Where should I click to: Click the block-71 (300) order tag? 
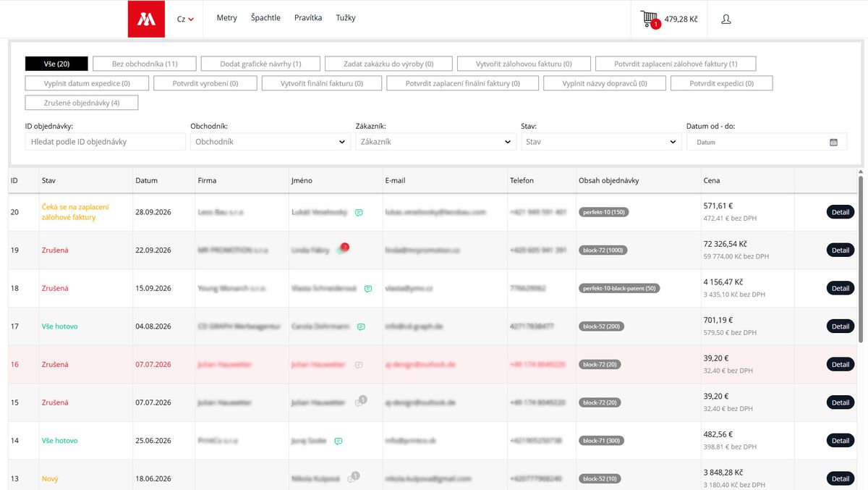pos(601,441)
